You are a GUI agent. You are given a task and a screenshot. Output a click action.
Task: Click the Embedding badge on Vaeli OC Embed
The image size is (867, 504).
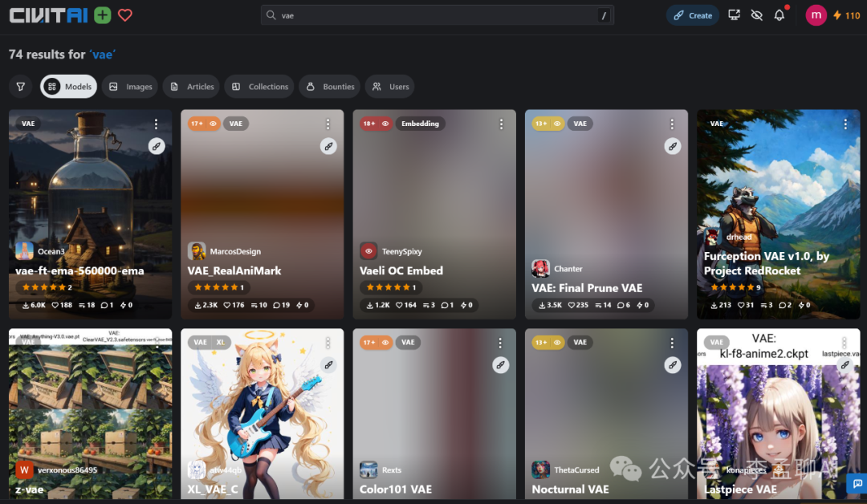coord(420,124)
